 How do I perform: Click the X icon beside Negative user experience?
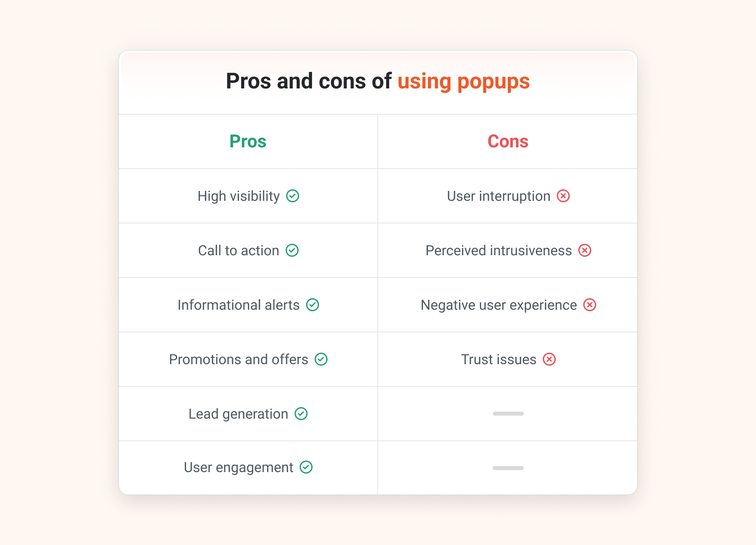tap(590, 305)
